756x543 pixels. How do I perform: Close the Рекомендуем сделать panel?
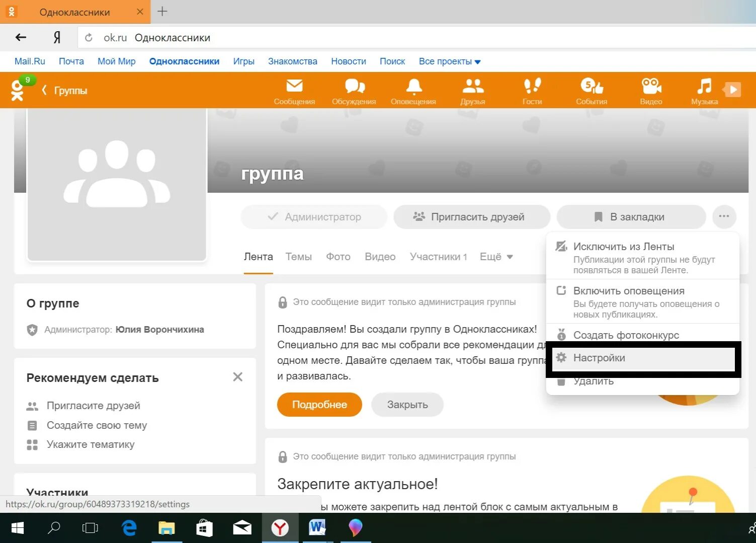tap(238, 377)
